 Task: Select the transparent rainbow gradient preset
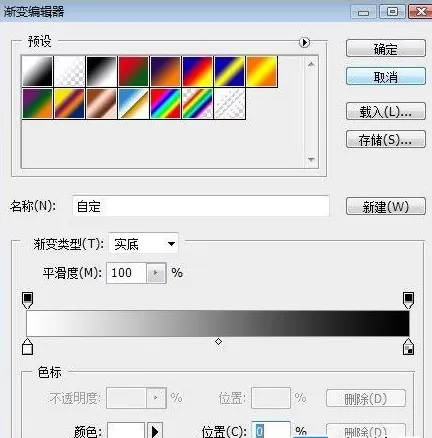point(197,103)
